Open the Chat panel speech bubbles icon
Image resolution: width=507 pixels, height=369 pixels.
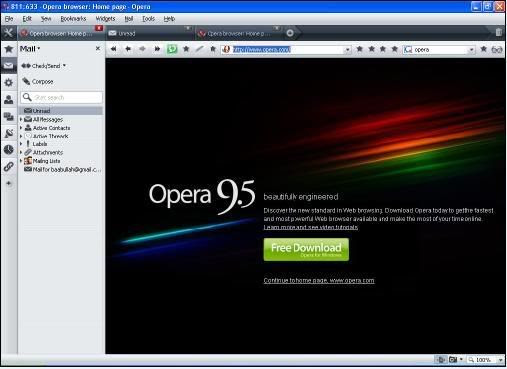tap(9, 116)
